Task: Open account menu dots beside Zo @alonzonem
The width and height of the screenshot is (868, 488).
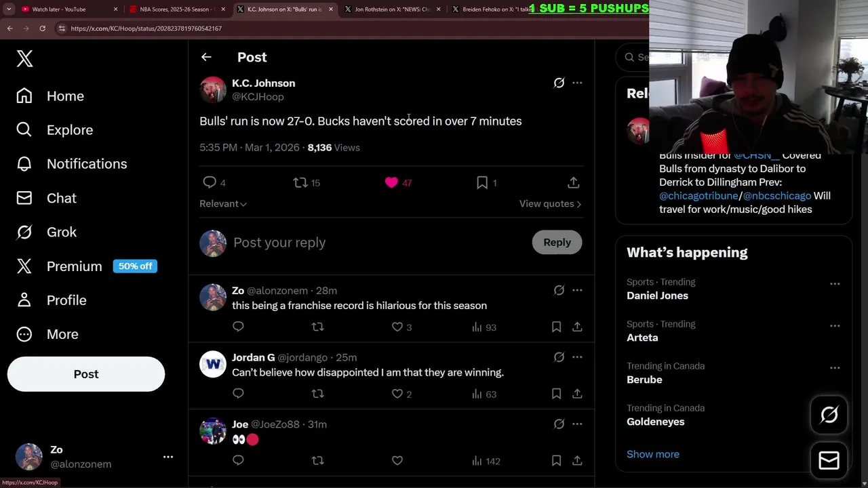Action: 168,457
